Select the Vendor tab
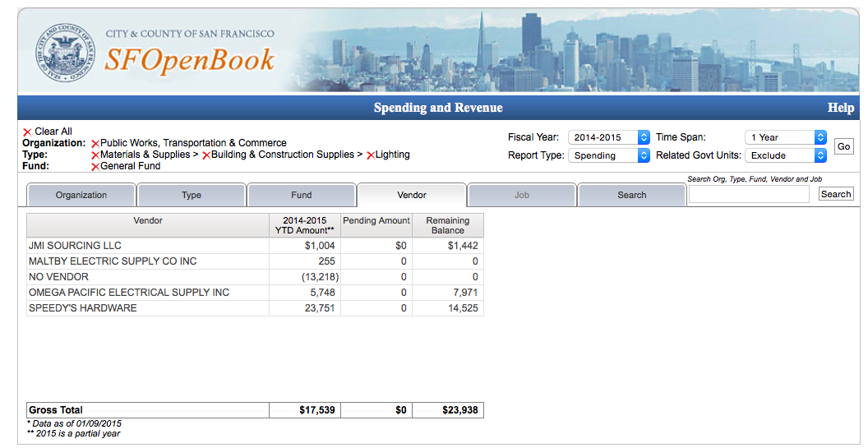 pos(412,195)
